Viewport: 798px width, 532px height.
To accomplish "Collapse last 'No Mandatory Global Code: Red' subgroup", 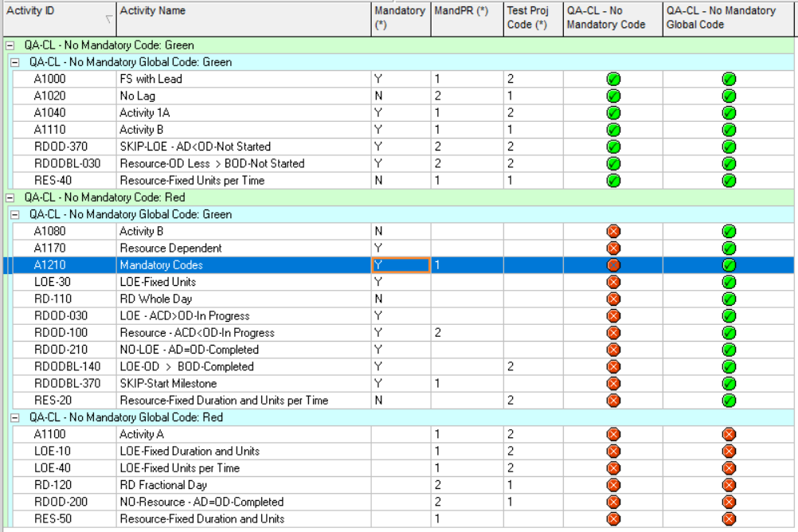I will tap(14, 417).
